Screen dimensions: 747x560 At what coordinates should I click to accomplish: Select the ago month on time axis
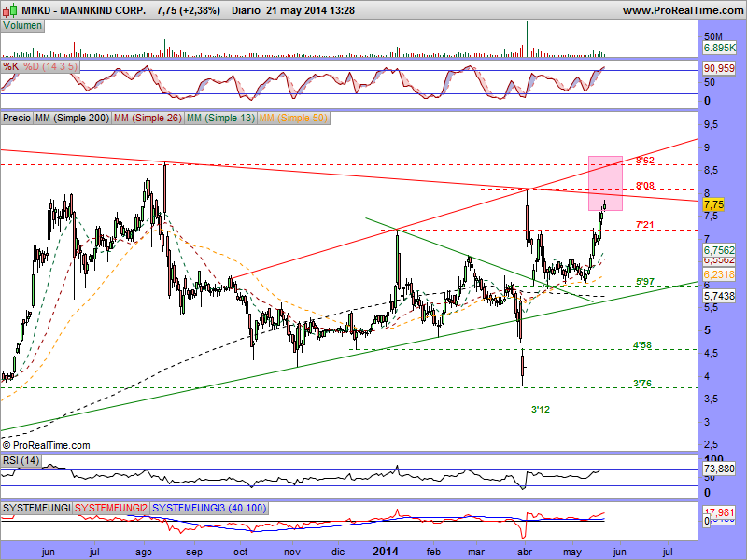coord(144,552)
